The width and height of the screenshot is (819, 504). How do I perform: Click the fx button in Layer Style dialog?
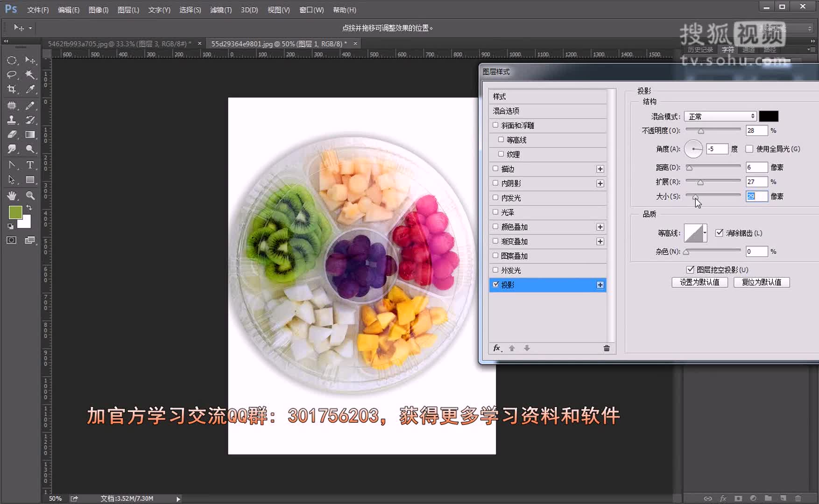[498, 348]
